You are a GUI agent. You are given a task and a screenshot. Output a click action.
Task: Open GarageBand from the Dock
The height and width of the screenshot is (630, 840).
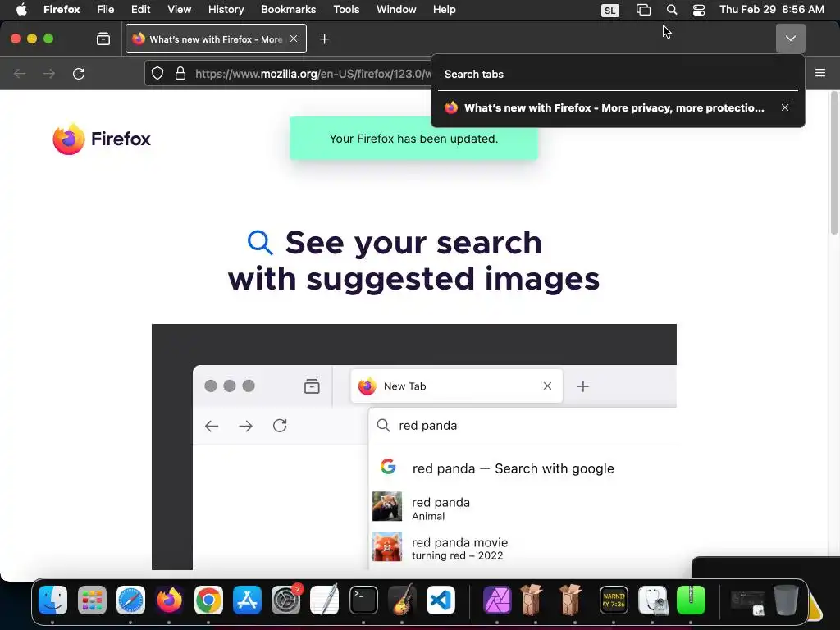402,600
